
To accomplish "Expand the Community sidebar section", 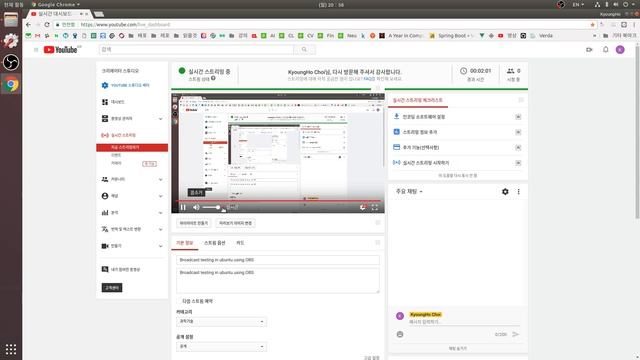I will click(160, 180).
